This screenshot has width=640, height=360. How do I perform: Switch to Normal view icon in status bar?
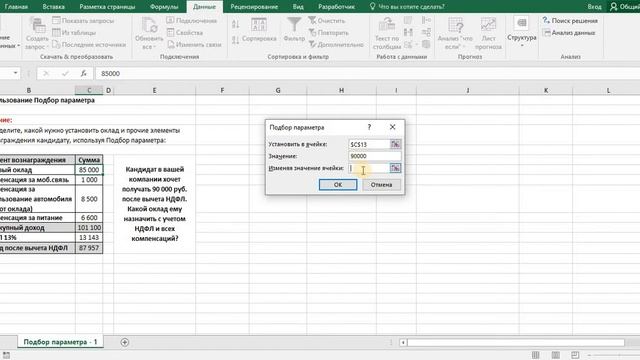536,355
